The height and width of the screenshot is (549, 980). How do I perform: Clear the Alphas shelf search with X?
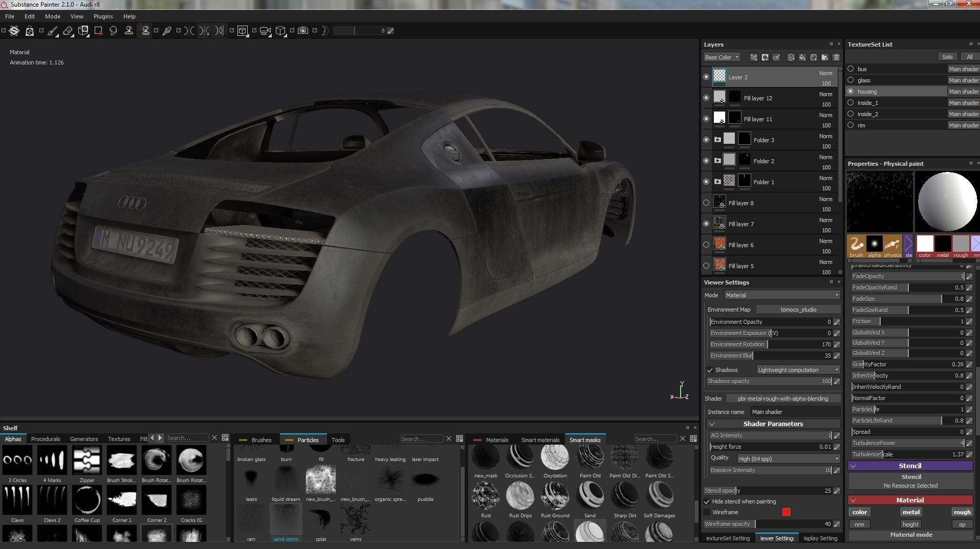pyautogui.click(x=214, y=438)
